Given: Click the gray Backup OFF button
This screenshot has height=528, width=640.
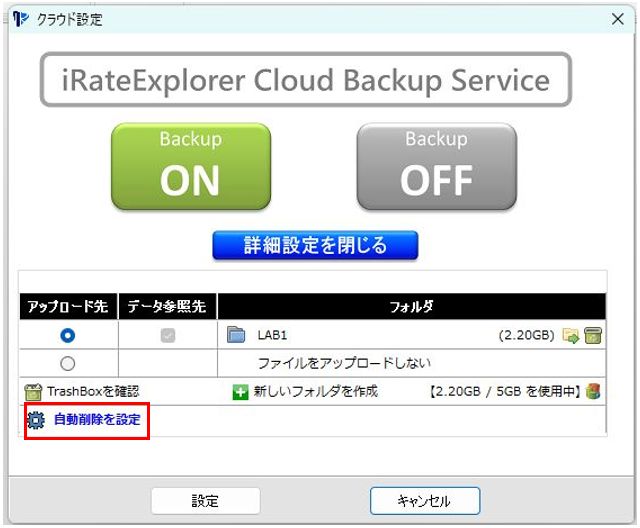Looking at the screenshot, I should pos(436,167).
